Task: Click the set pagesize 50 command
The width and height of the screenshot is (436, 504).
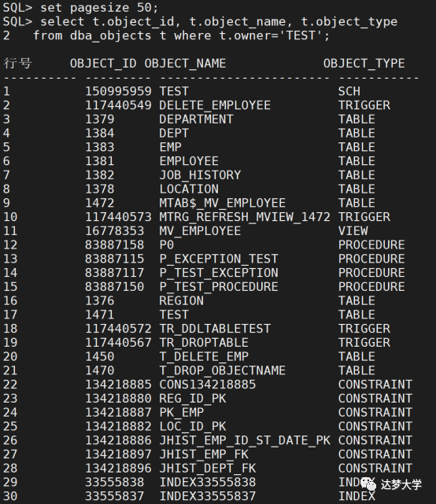Action: coord(99,8)
